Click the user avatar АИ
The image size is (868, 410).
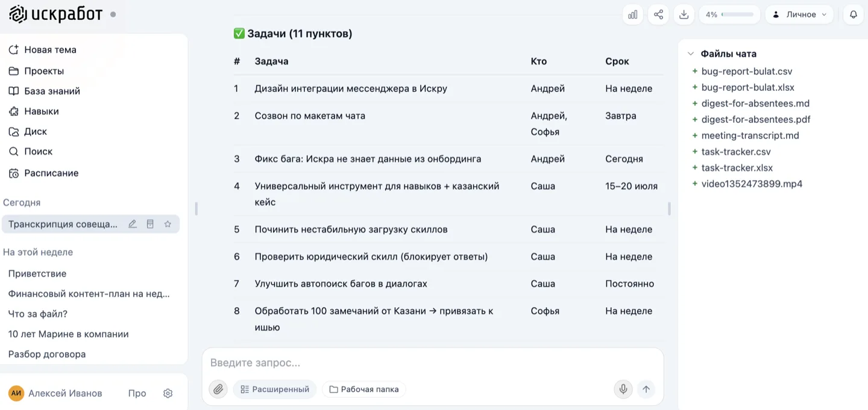coord(16,393)
